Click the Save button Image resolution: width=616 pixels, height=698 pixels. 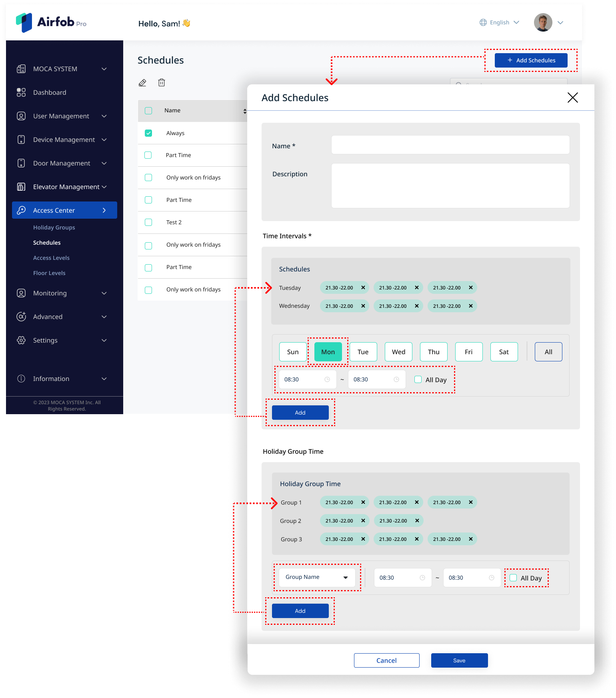click(459, 660)
